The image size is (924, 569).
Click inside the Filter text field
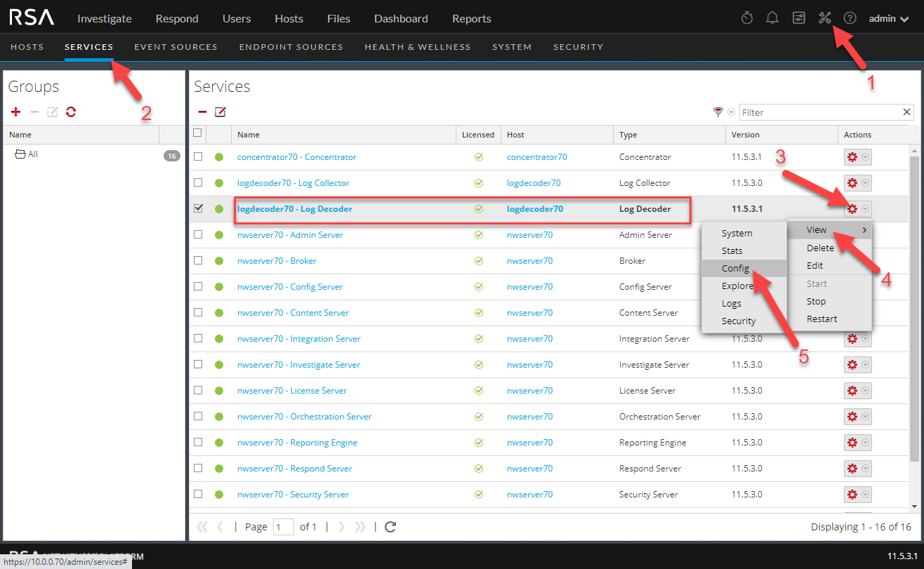click(x=819, y=112)
